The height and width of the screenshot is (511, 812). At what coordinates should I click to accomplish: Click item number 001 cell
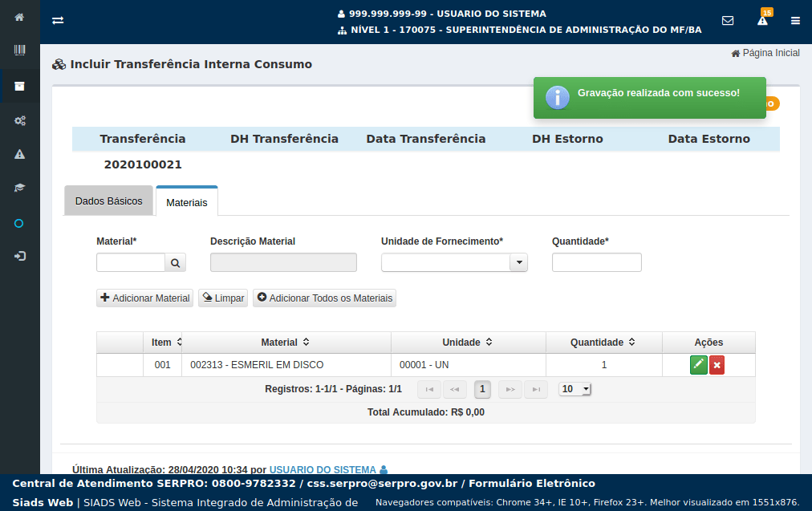coord(163,365)
